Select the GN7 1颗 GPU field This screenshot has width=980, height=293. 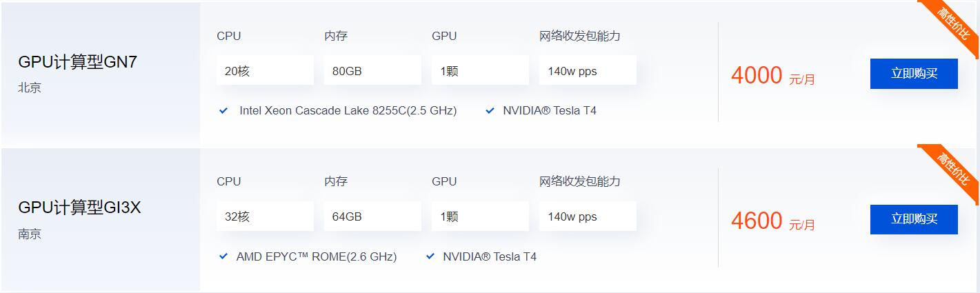pos(480,70)
